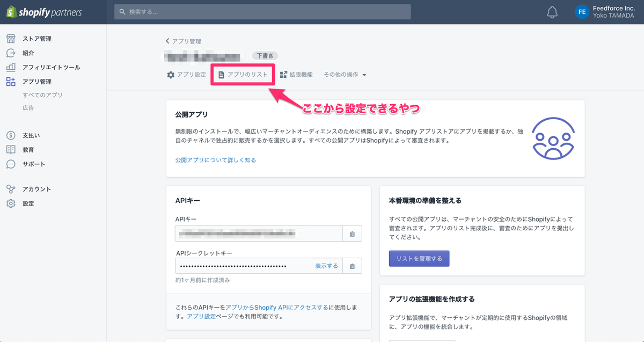
Task: Click the アプリ設定 gear icon
Action: coord(171,75)
